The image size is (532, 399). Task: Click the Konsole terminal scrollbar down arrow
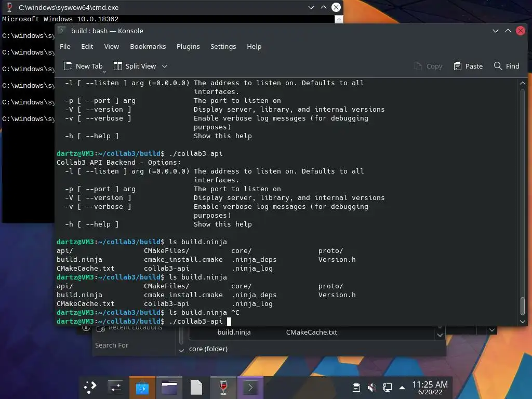pyautogui.click(x=523, y=321)
